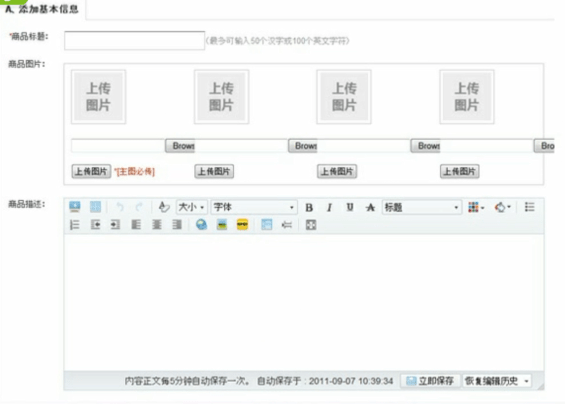Toggle Bold formatting in the editor
Viewport: 565px width, 404px height.
(x=309, y=208)
